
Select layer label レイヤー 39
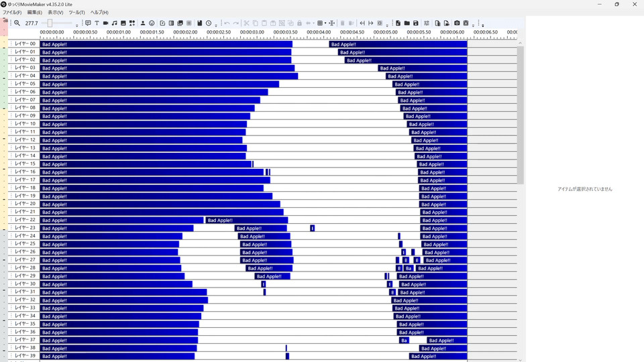[x=25, y=356]
